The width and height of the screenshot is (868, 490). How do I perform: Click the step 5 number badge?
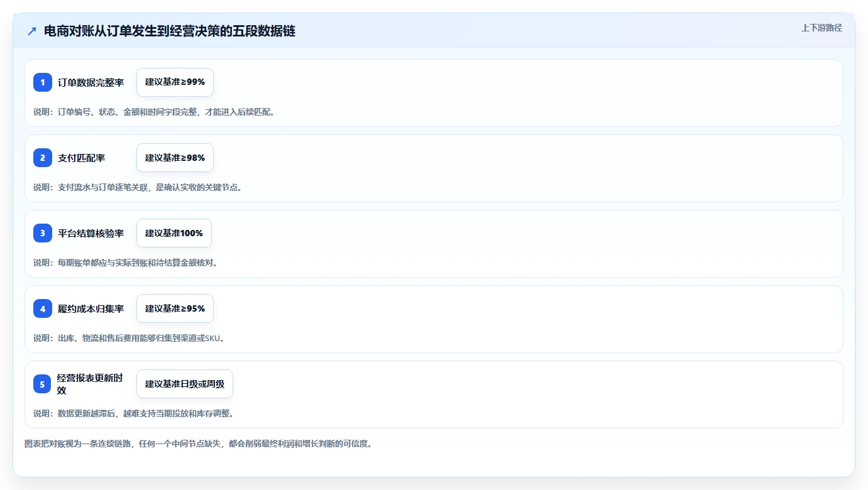tap(42, 384)
